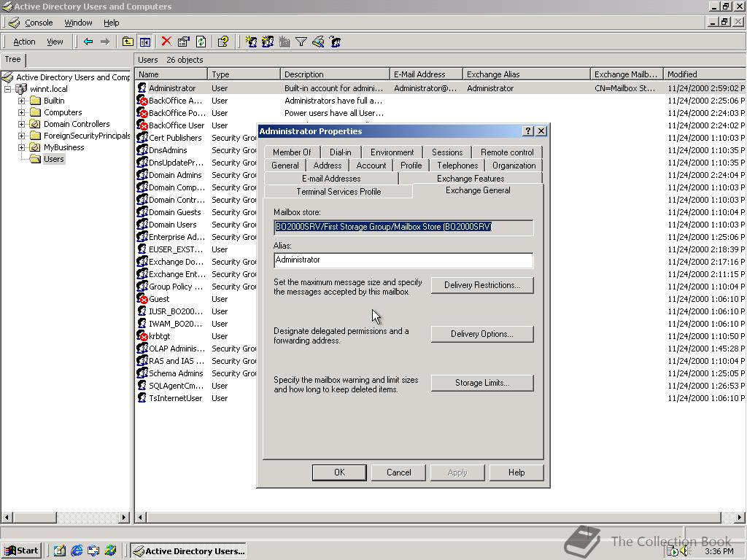Click the TsInternetUser account icon

tap(142, 398)
